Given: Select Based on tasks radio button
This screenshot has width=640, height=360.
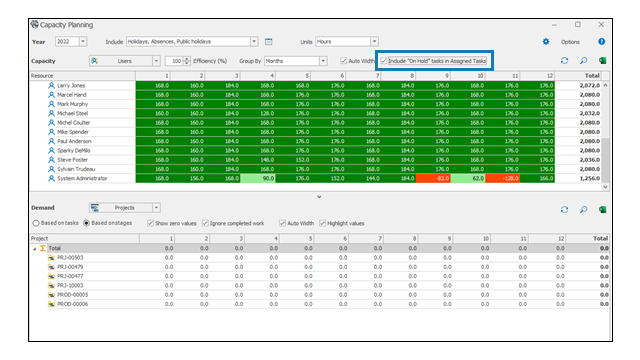Looking at the screenshot, I should [x=36, y=223].
